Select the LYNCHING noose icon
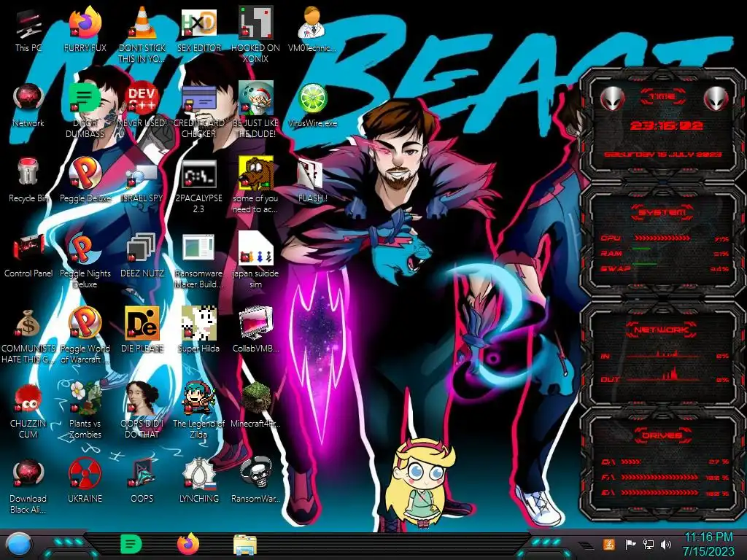Screen dimensions: 747x560 pos(198,480)
